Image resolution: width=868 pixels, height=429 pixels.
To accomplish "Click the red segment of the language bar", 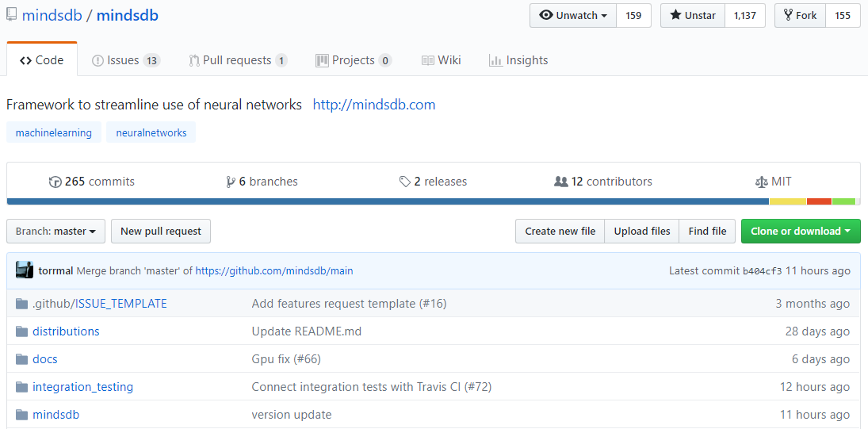I will [820, 201].
